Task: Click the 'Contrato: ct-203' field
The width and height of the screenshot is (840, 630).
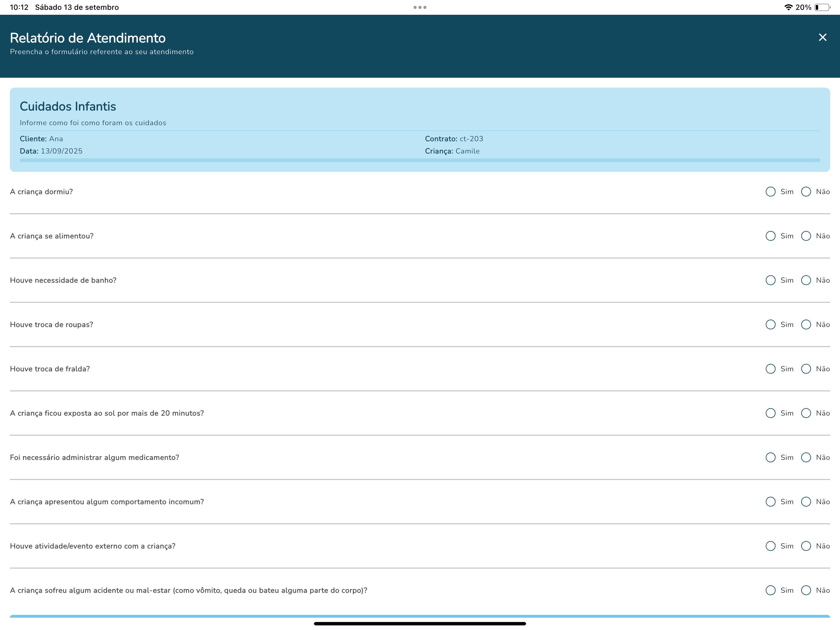Action: 454,139
